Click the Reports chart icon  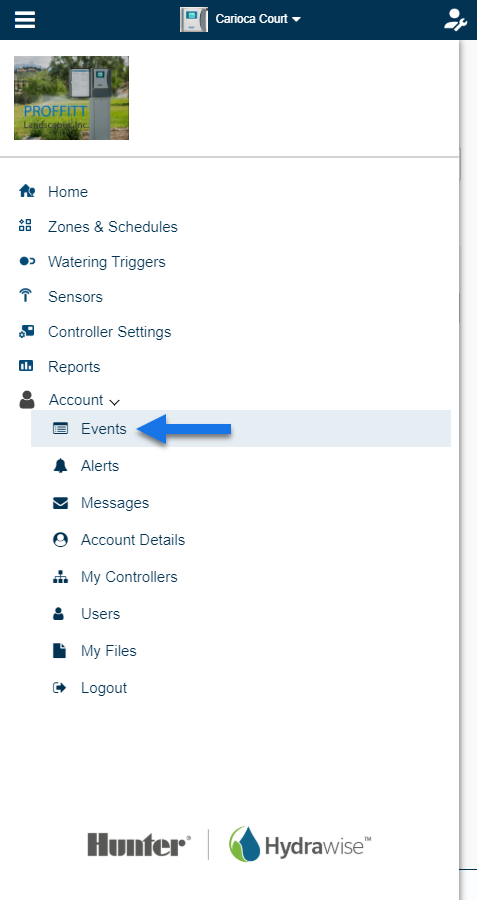(x=26, y=366)
